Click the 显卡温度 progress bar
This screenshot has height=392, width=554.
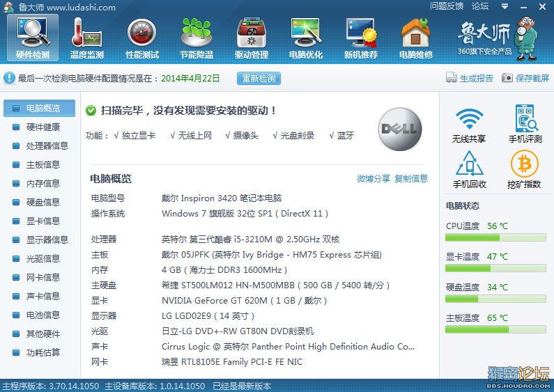pyautogui.click(x=495, y=268)
